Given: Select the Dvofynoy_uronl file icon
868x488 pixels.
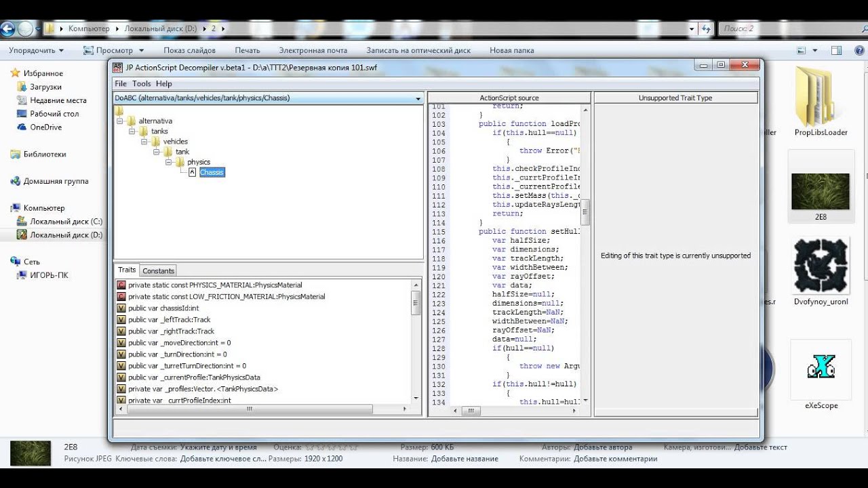Looking at the screenshot, I should pyautogui.click(x=821, y=272).
